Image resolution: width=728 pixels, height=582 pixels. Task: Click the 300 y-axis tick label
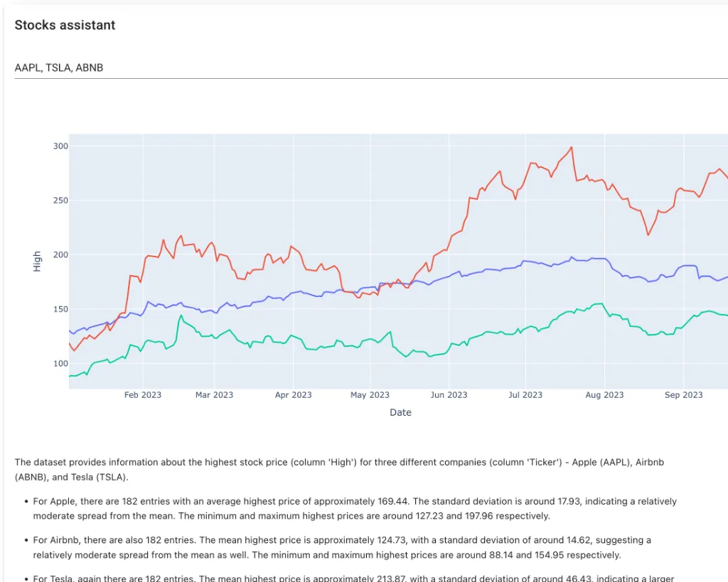[x=60, y=146]
